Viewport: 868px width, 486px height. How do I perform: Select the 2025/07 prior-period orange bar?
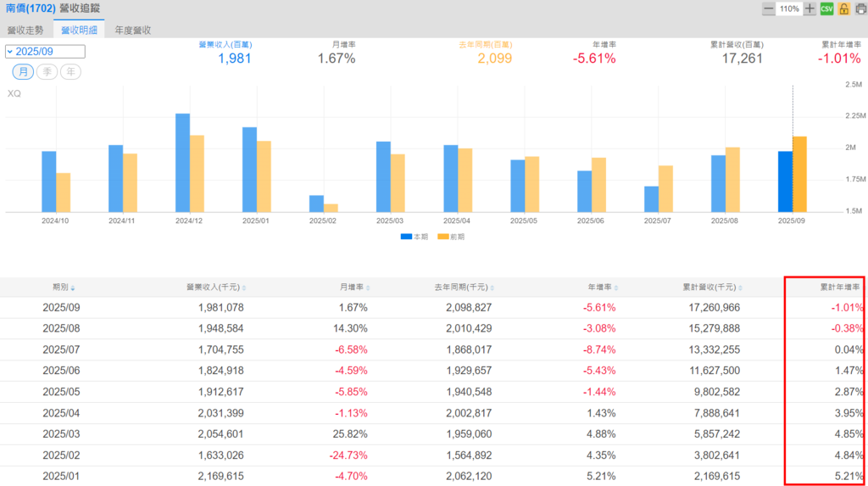click(x=665, y=189)
